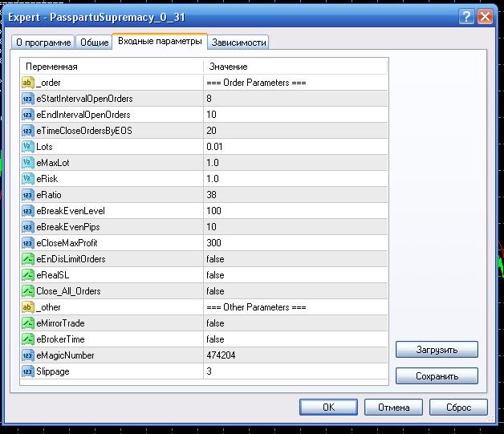Click the eRisk value 1.0
Image resolution: width=504 pixels, height=434 pixels.
[295, 179]
